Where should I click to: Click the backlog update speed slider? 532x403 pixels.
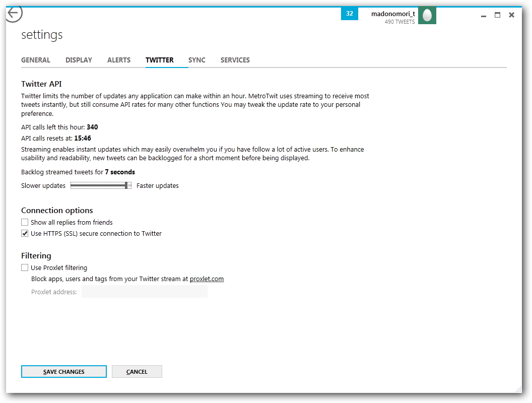tap(101, 185)
